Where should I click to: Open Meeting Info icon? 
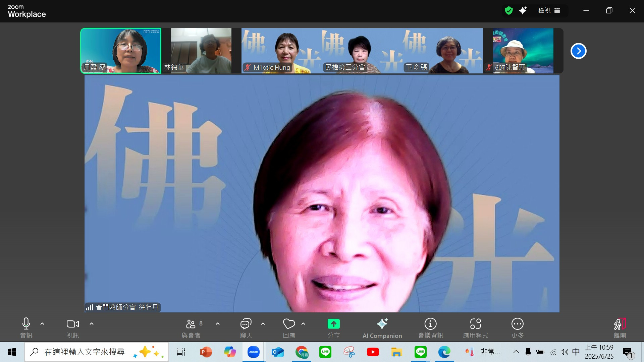(x=430, y=324)
